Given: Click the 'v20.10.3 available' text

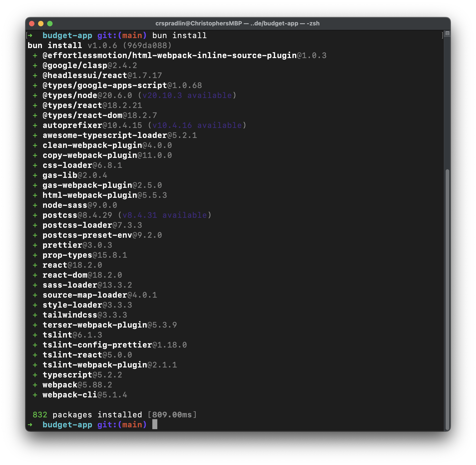Looking at the screenshot, I should pos(187,95).
